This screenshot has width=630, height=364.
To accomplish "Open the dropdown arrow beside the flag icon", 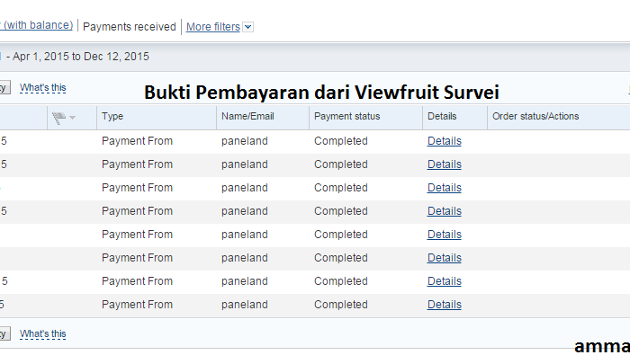I will point(72,118).
